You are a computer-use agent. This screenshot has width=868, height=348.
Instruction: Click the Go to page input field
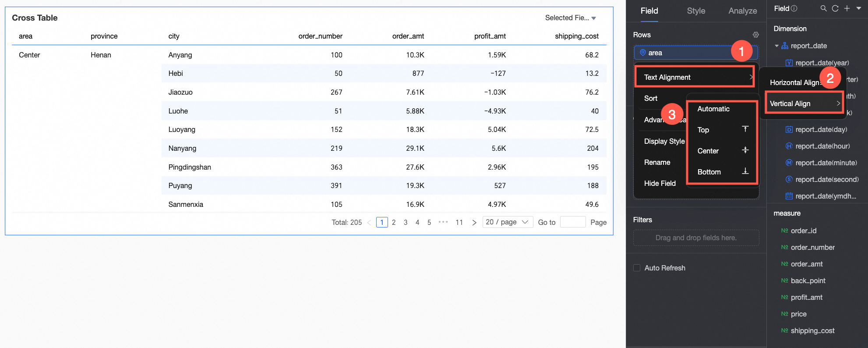pos(573,222)
